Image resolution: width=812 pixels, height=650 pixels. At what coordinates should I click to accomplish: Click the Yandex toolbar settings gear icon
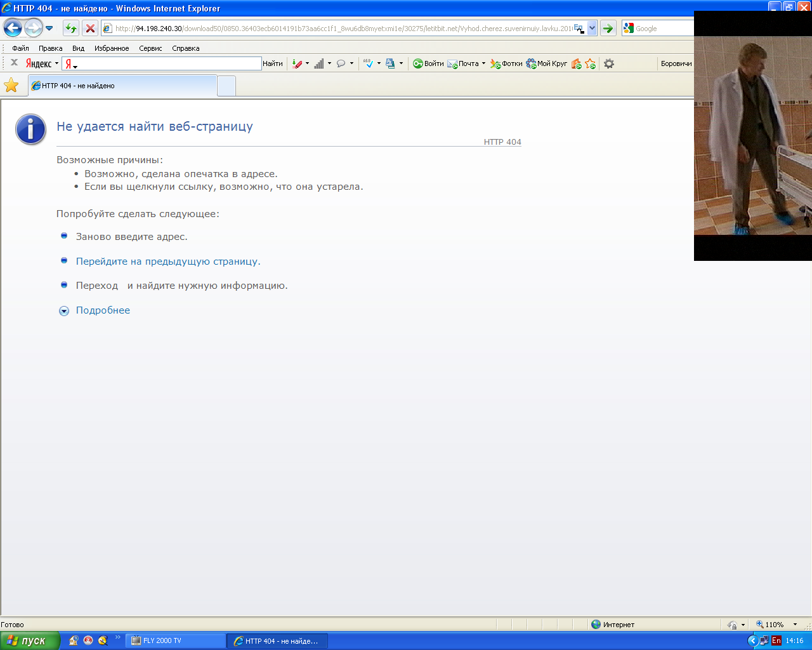pyautogui.click(x=609, y=63)
